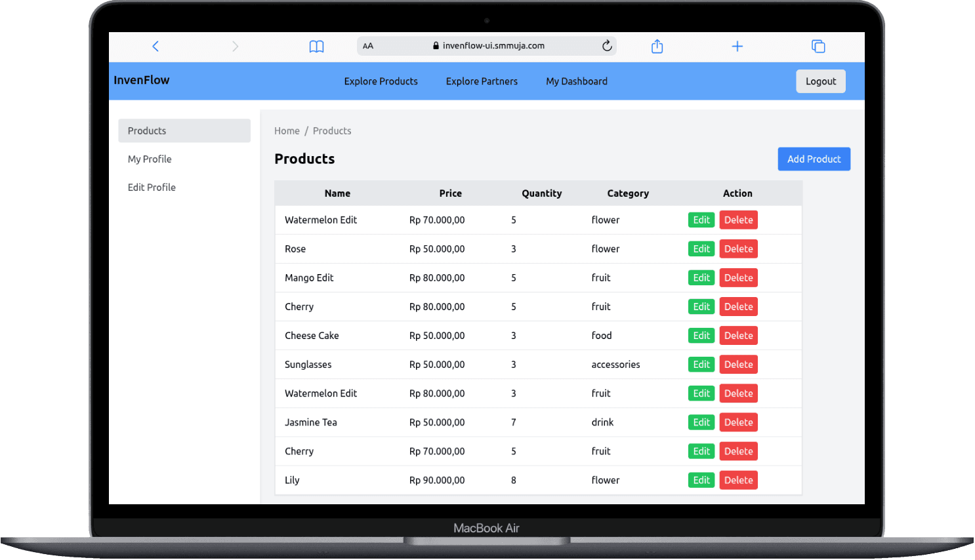Select the Products item in the sidebar

(147, 130)
